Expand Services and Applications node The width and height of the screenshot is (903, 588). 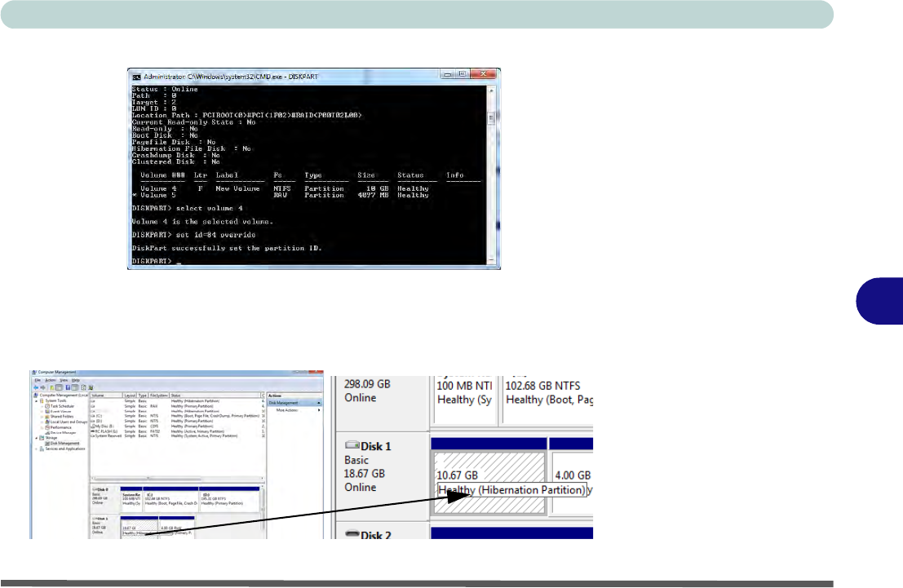pos(36,449)
